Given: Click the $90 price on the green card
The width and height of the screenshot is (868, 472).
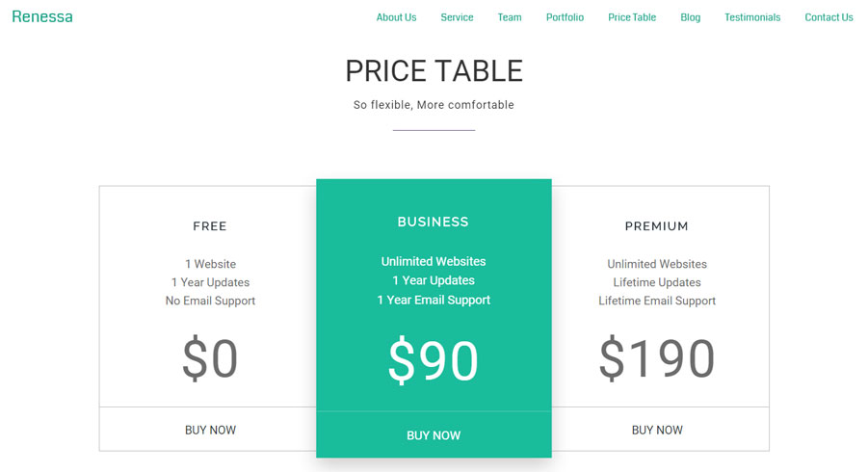Looking at the screenshot, I should pyautogui.click(x=434, y=361).
